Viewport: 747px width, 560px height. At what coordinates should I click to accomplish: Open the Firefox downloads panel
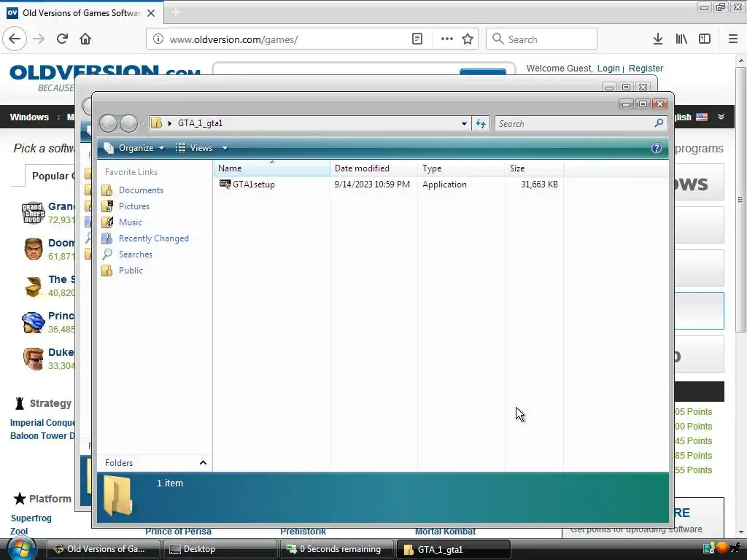click(658, 39)
